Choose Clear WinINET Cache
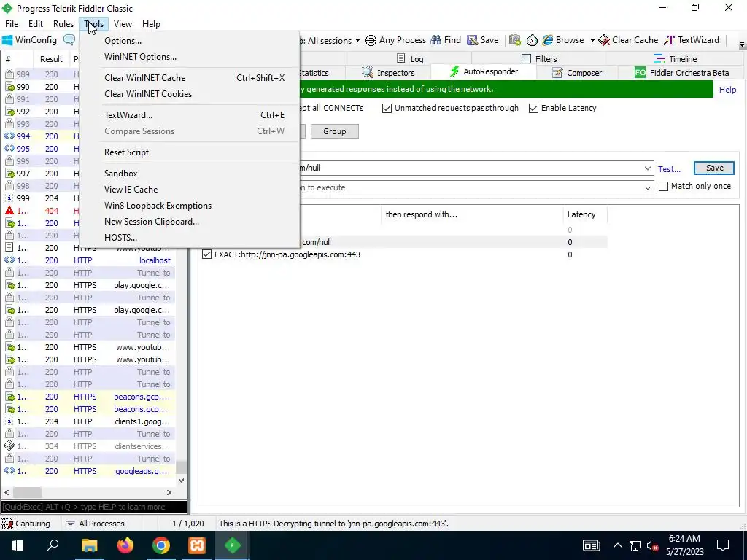This screenshot has width=747, height=560. click(x=145, y=77)
